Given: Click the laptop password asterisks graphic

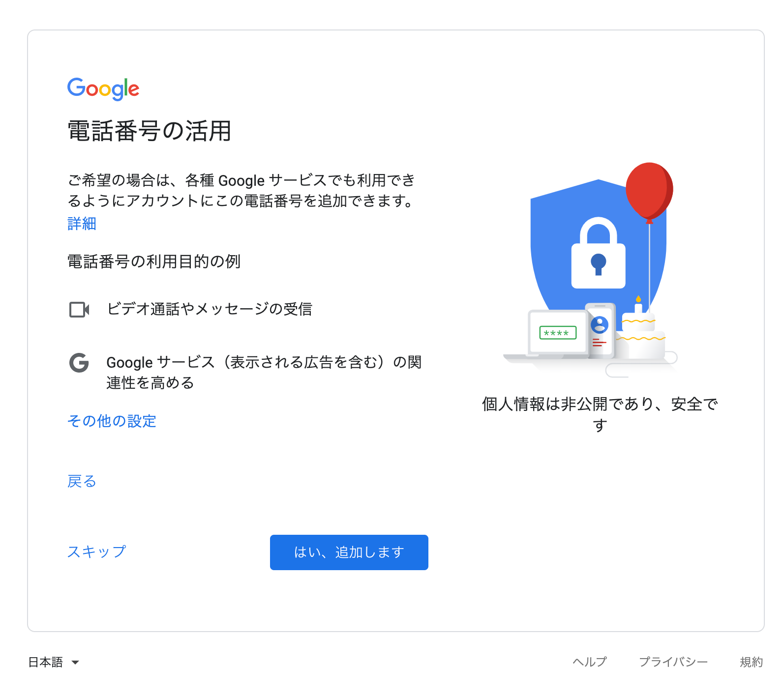Looking at the screenshot, I should tap(558, 333).
